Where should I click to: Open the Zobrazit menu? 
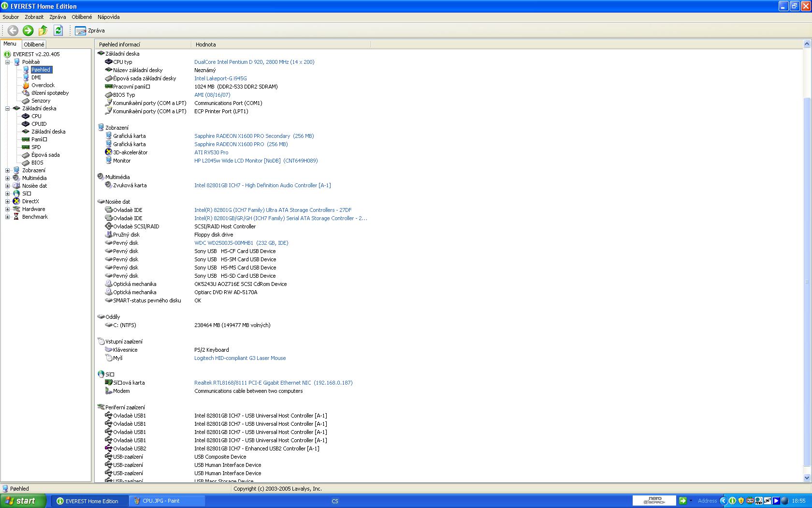point(34,17)
